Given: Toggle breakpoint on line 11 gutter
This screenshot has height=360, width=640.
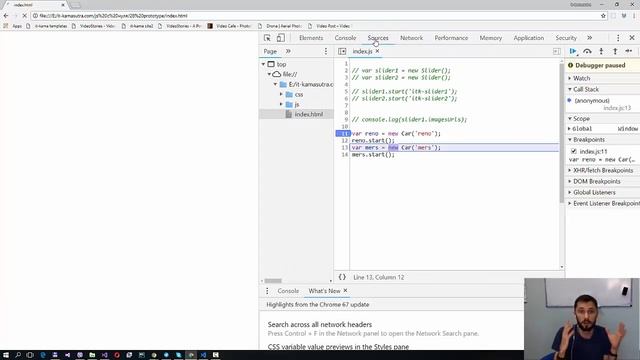Looking at the screenshot, I should [x=343, y=133].
